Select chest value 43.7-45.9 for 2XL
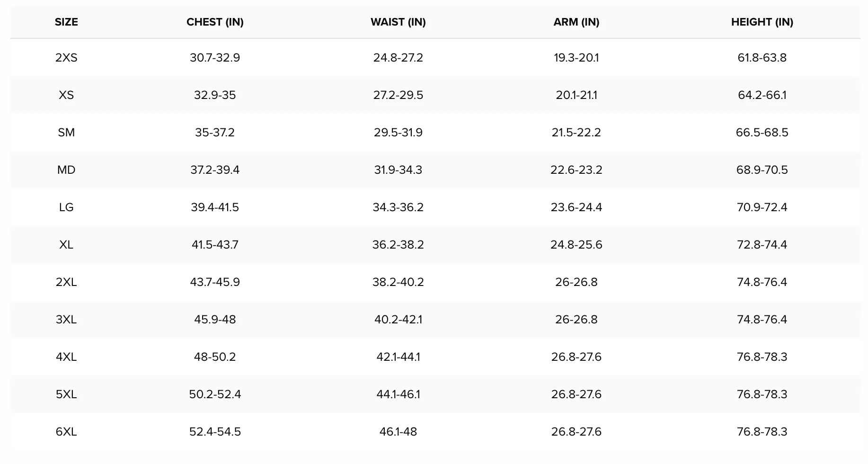This screenshot has width=868, height=464. [x=215, y=282]
